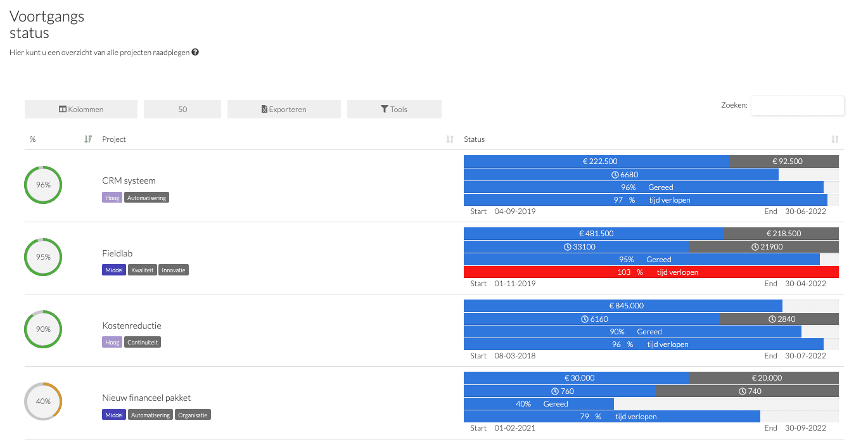Open the Exporteren menu
Viewport: 868px width, 442px height.
click(284, 110)
